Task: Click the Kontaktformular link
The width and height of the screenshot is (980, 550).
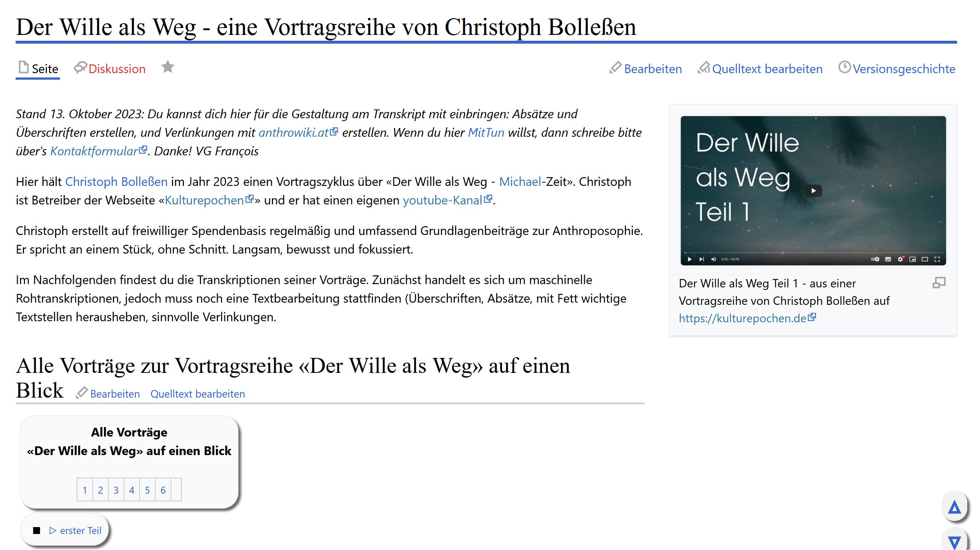Action: click(93, 151)
